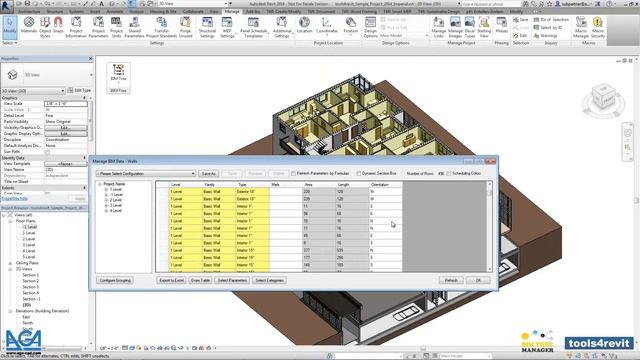The height and width of the screenshot is (360, 640).
Task: Open the Phases dialog
Action: click(502, 25)
